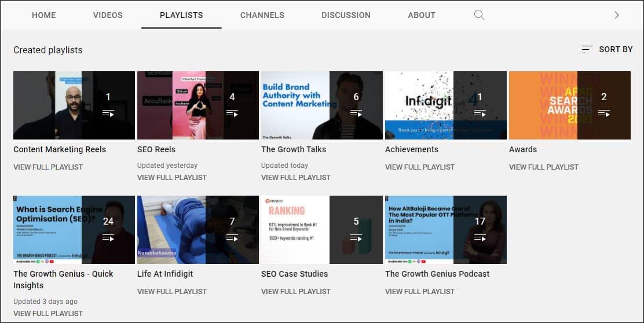This screenshot has width=644, height=323.
Task: View full playlist for Content Marketing Reels
Action: 48,167
